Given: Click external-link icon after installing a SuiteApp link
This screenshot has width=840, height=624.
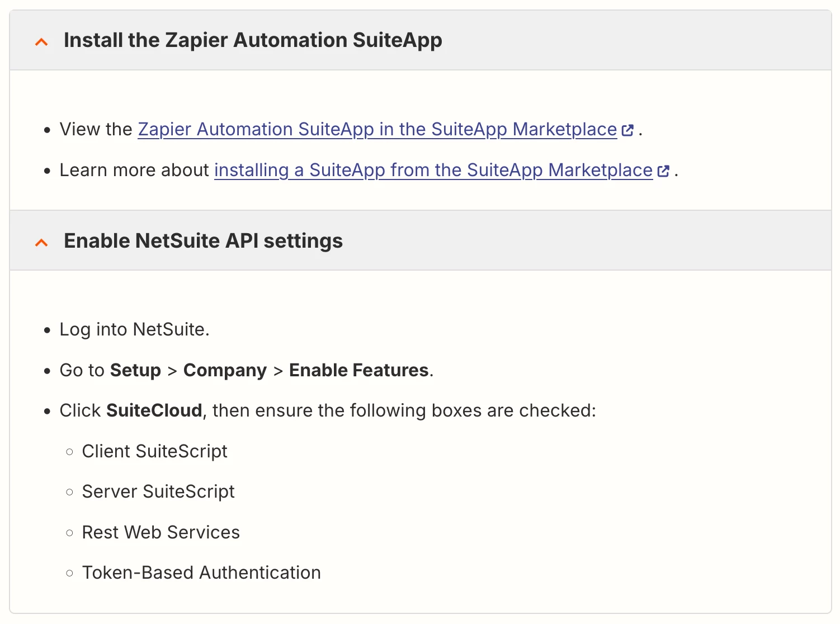Looking at the screenshot, I should point(663,171).
